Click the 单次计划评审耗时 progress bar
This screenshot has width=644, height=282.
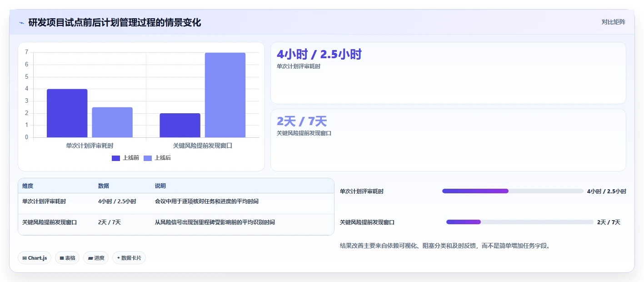pos(513,191)
